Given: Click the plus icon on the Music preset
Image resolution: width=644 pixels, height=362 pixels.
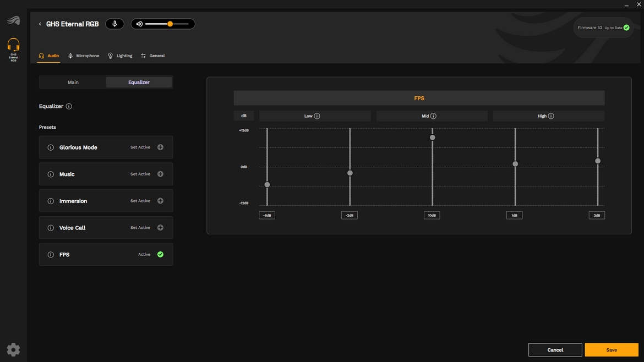Looking at the screenshot, I should [x=161, y=174].
